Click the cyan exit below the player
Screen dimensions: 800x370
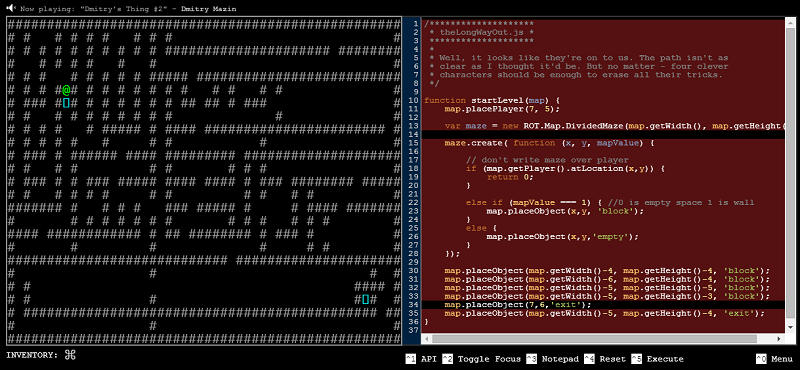pos(66,103)
